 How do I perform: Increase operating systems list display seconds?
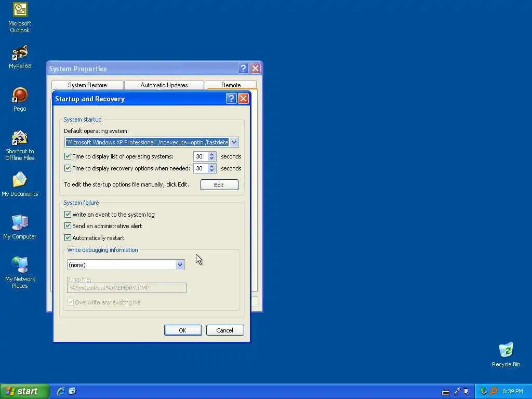212,154
